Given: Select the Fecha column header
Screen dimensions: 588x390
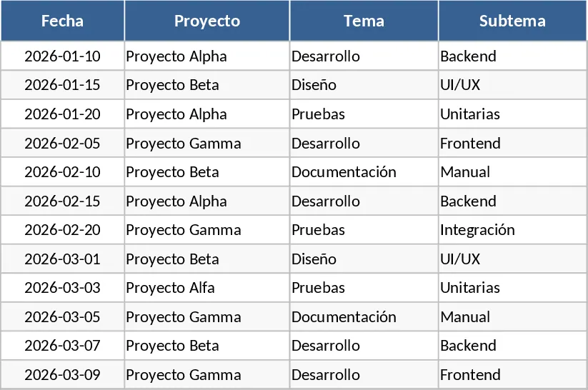Looking at the screenshot, I should (x=63, y=21).
